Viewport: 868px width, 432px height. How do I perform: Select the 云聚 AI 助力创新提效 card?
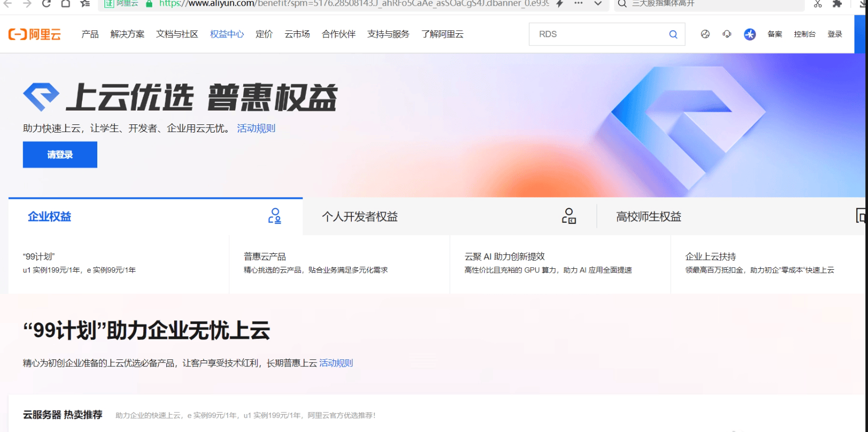(x=560, y=264)
